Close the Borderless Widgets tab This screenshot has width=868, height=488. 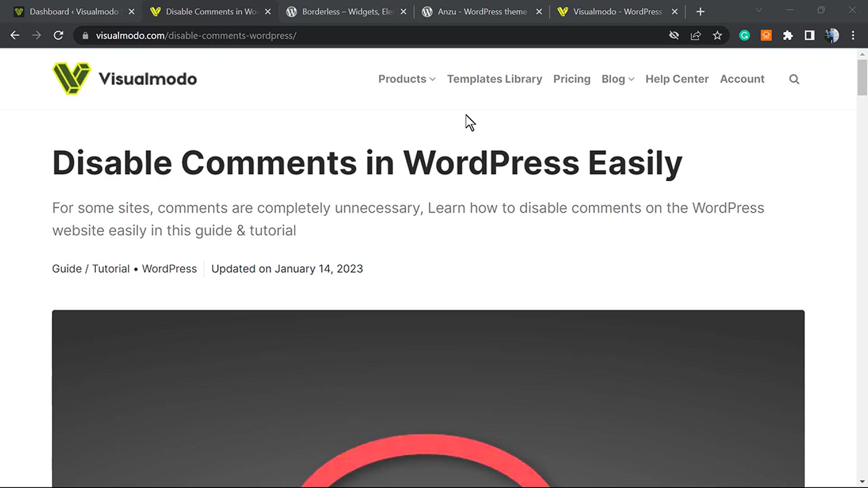click(403, 12)
